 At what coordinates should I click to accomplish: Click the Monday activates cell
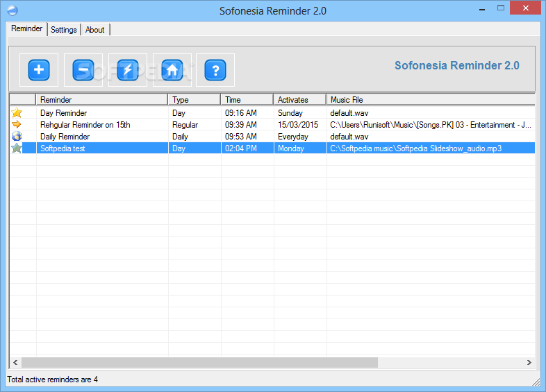pyautogui.click(x=291, y=148)
